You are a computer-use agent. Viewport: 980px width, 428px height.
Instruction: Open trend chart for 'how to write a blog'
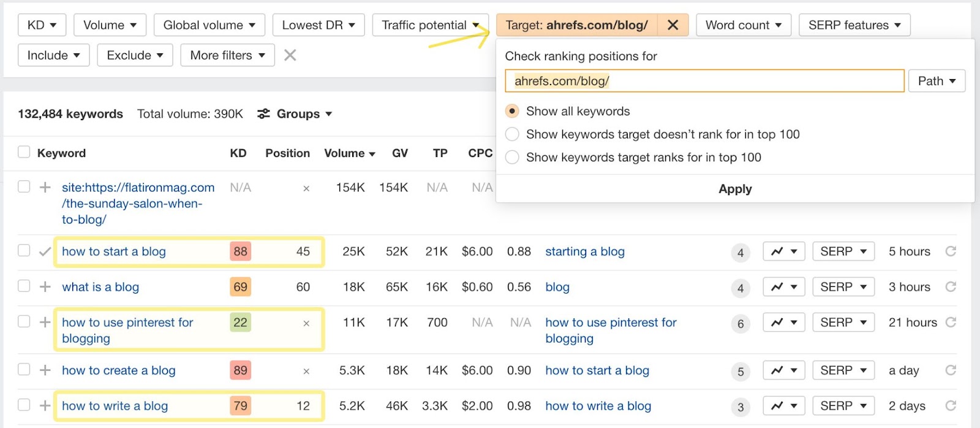click(x=783, y=406)
